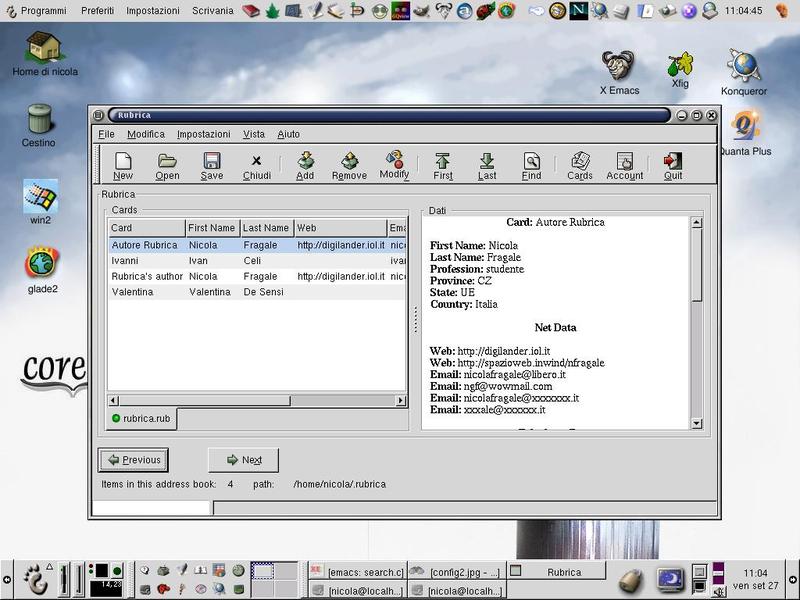Launch X Emacs from the desktop
This screenshot has height=600, width=800.
pos(619,72)
